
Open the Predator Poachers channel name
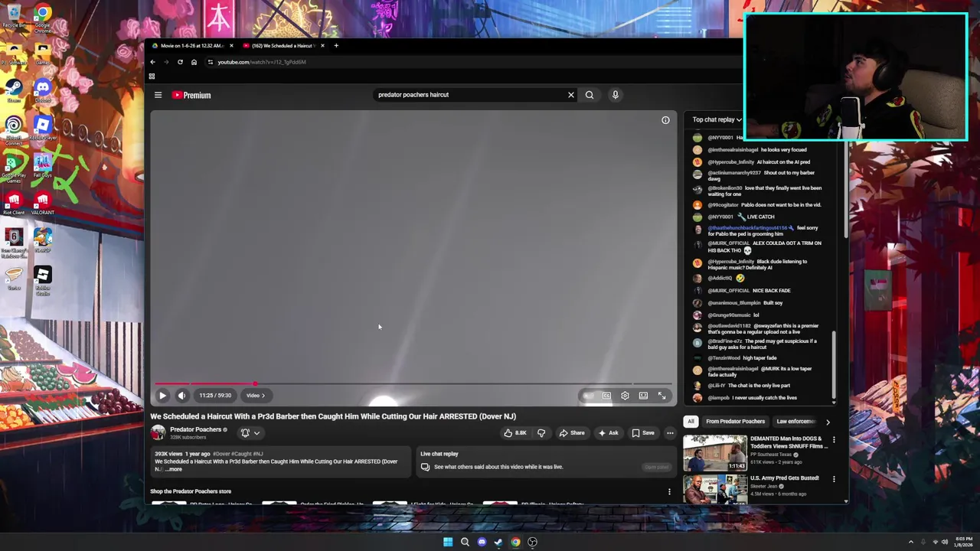coord(195,429)
